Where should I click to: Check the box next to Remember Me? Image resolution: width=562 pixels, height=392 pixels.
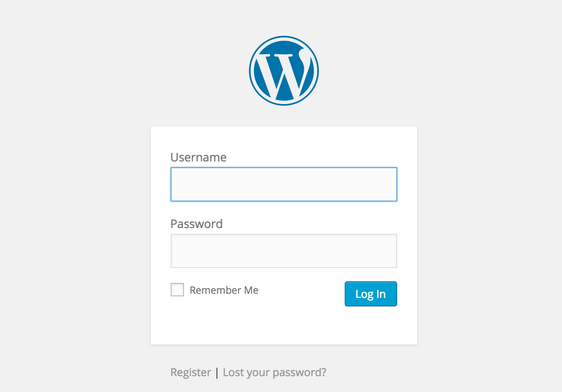click(x=177, y=289)
